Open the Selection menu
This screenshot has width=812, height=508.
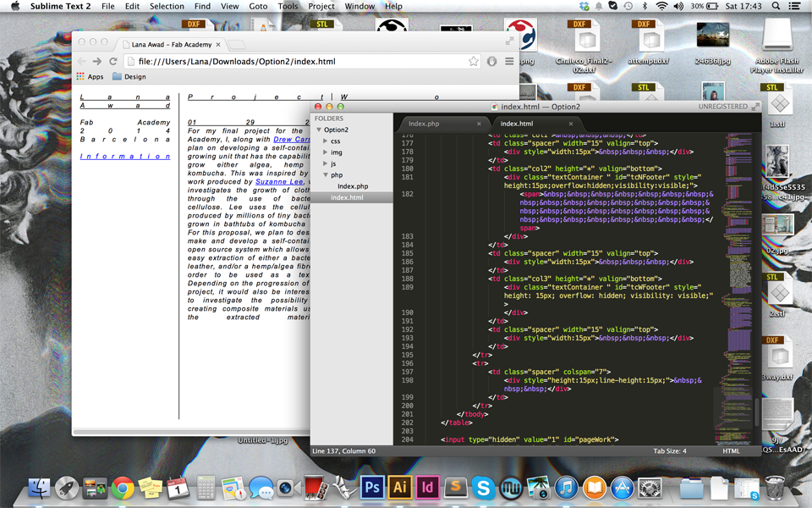(x=167, y=6)
